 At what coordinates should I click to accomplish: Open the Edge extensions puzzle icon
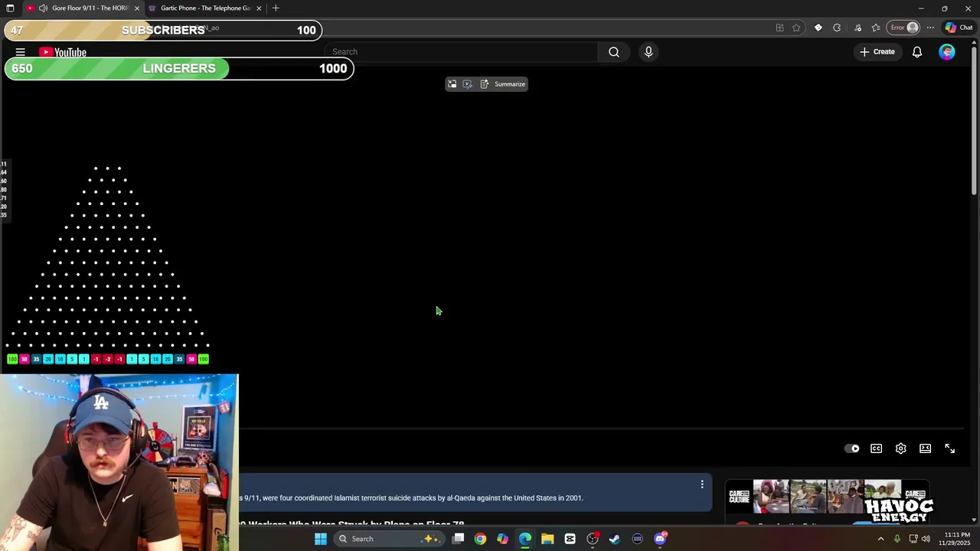837,28
